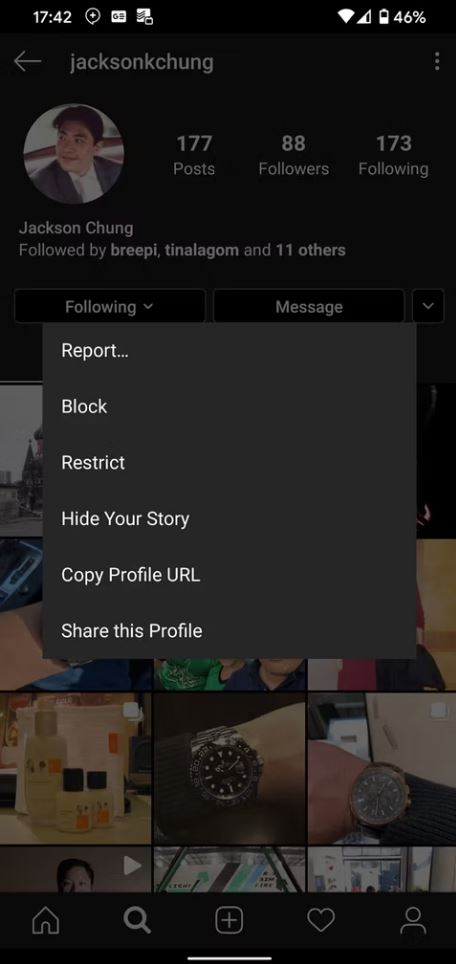Viewport: 456px width, 964px height.
Task: Tap the new post plus icon
Action: point(229,920)
